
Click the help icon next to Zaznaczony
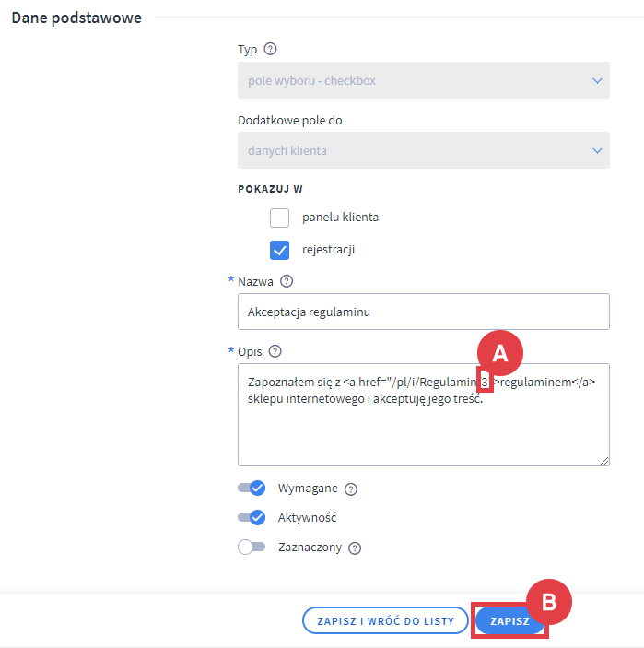[355, 548]
